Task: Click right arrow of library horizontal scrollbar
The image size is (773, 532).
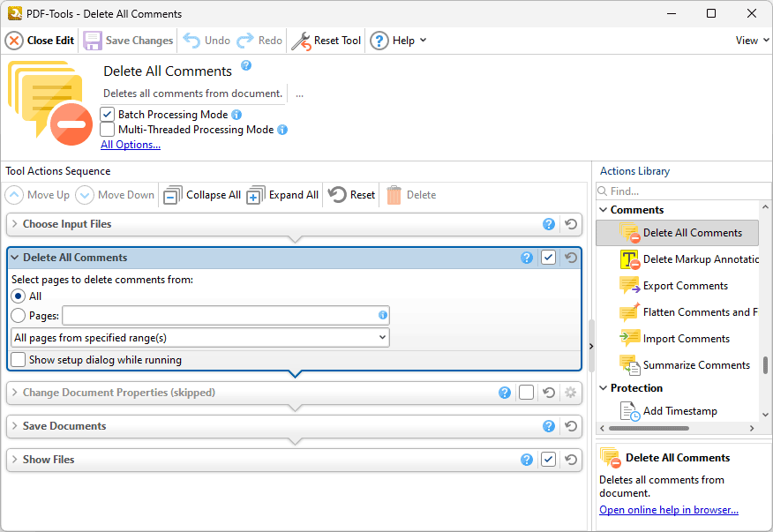Action: click(x=752, y=428)
